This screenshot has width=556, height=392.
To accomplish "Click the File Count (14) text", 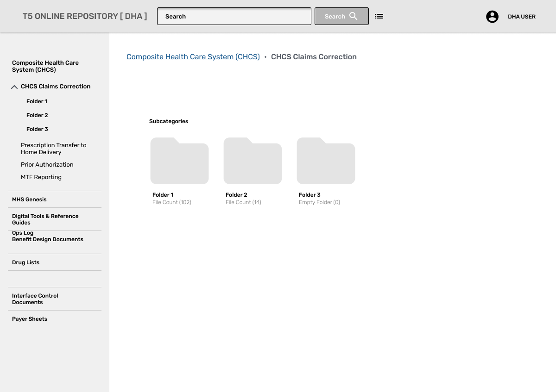I will pos(243,202).
